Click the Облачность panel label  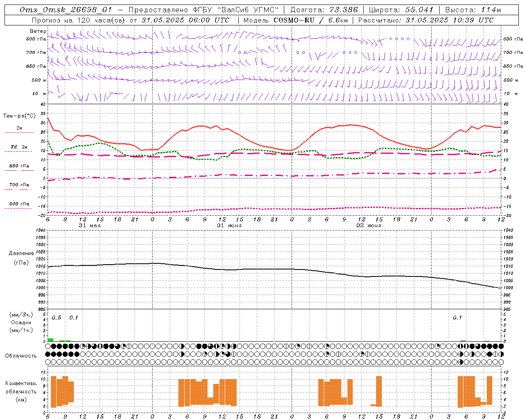coord(21,356)
